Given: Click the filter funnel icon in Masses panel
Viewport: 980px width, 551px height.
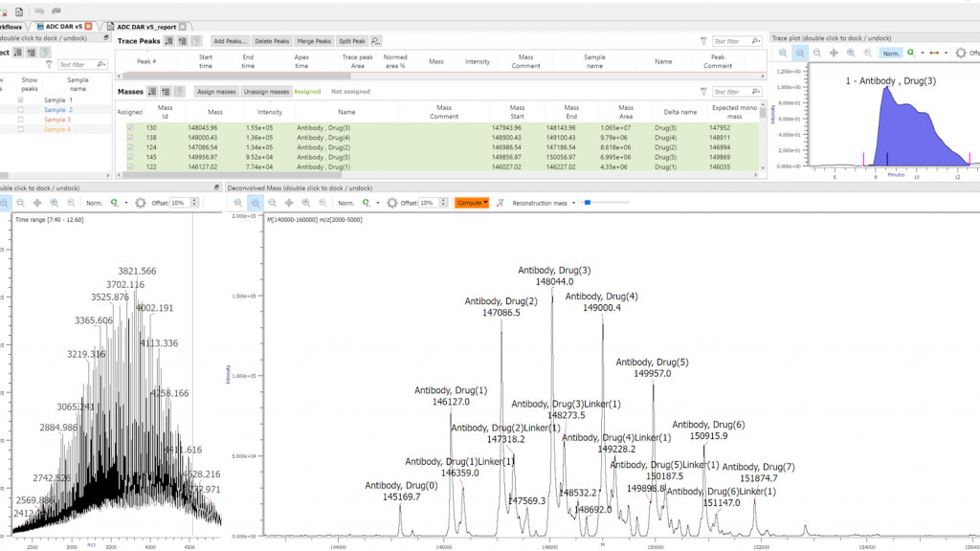Looking at the screenshot, I should point(704,92).
